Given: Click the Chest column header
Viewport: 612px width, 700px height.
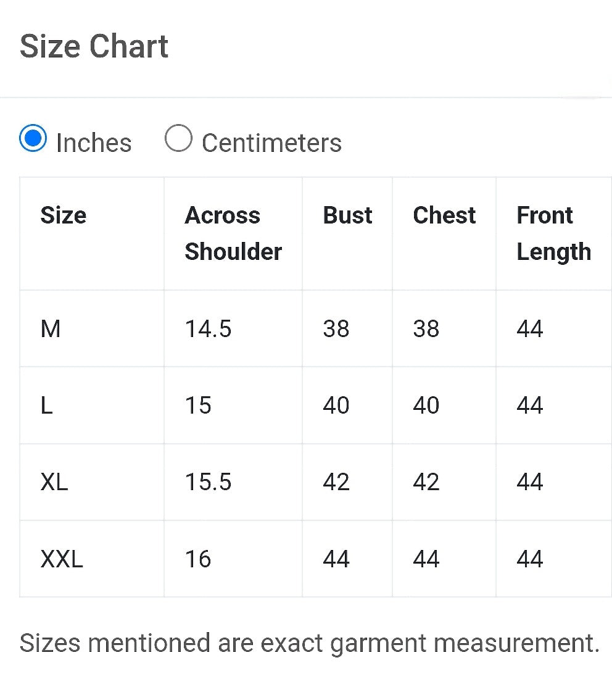Looking at the screenshot, I should (x=444, y=215).
